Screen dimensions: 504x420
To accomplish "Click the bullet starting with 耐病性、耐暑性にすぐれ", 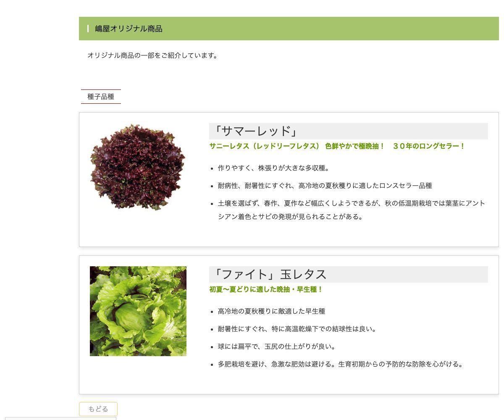I will (325, 186).
